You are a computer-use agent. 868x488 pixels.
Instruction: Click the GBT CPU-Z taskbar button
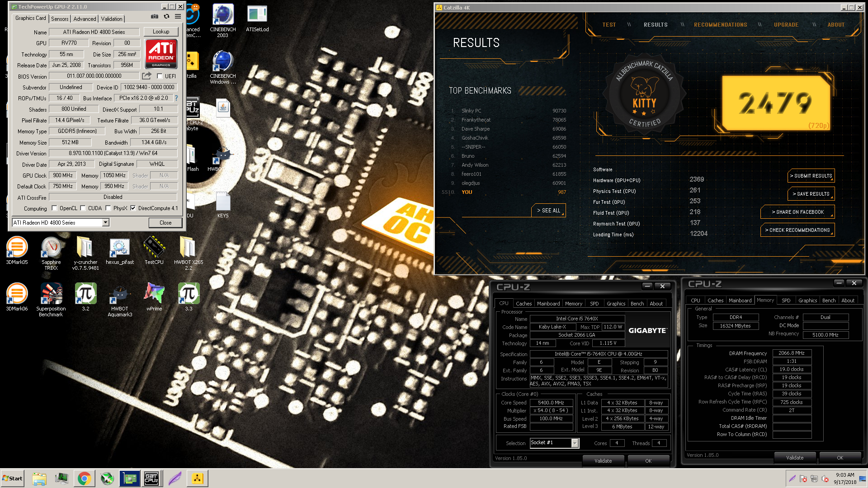click(151, 479)
